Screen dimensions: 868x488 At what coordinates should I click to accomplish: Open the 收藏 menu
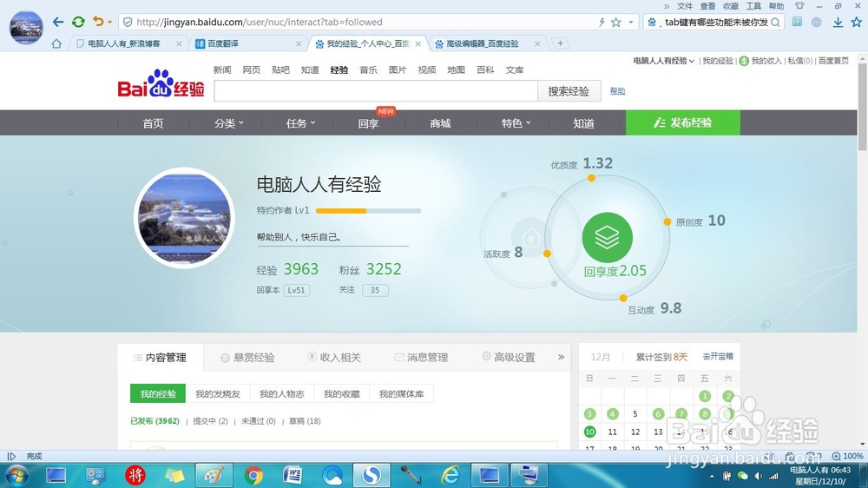(x=731, y=6)
